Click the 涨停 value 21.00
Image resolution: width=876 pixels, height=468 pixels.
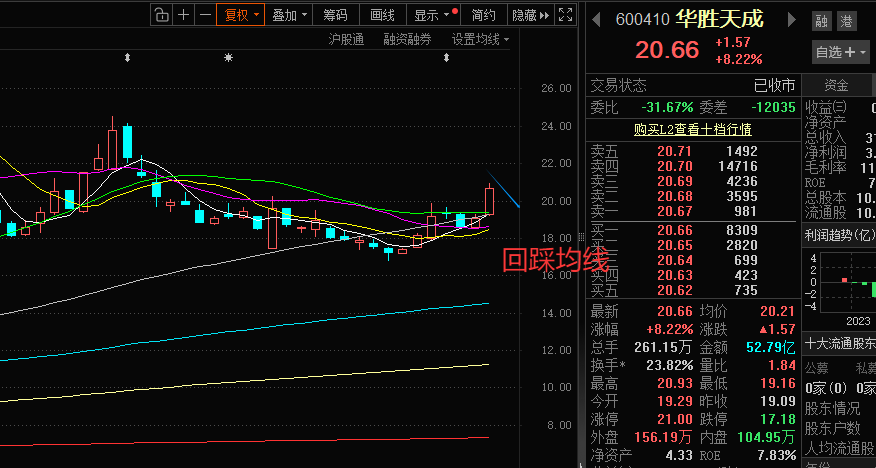(674, 419)
